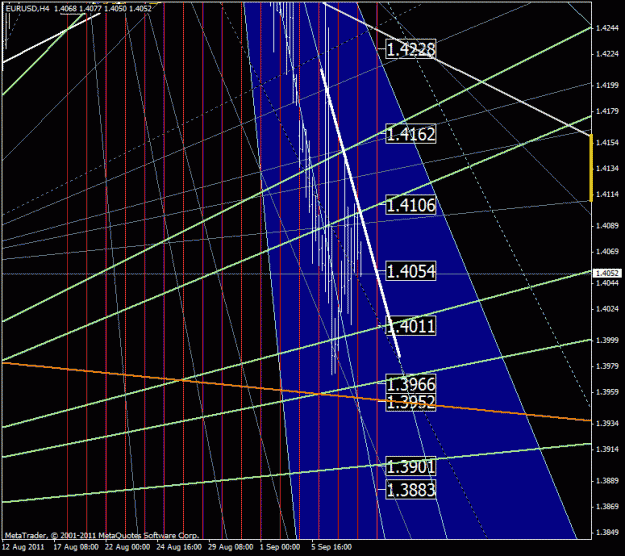Click the 1.4044 price axis value
This screenshot has width=625, height=556.
pyautogui.click(x=607, y=283)
